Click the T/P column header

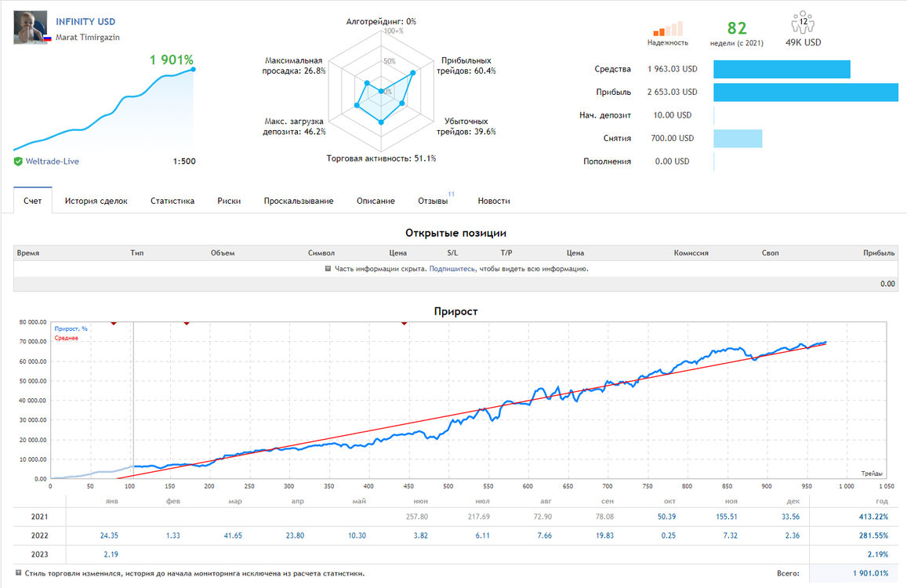point(506,253)
